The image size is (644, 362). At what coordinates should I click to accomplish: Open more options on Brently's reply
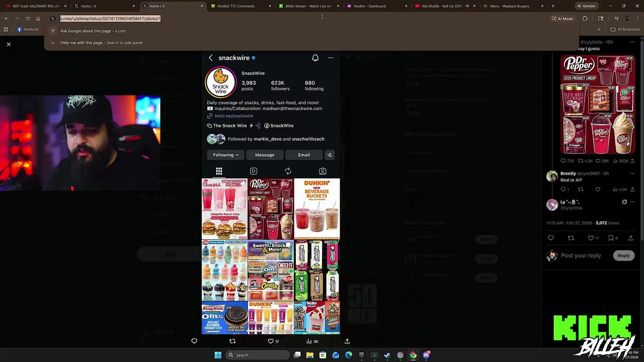(632, 173)
